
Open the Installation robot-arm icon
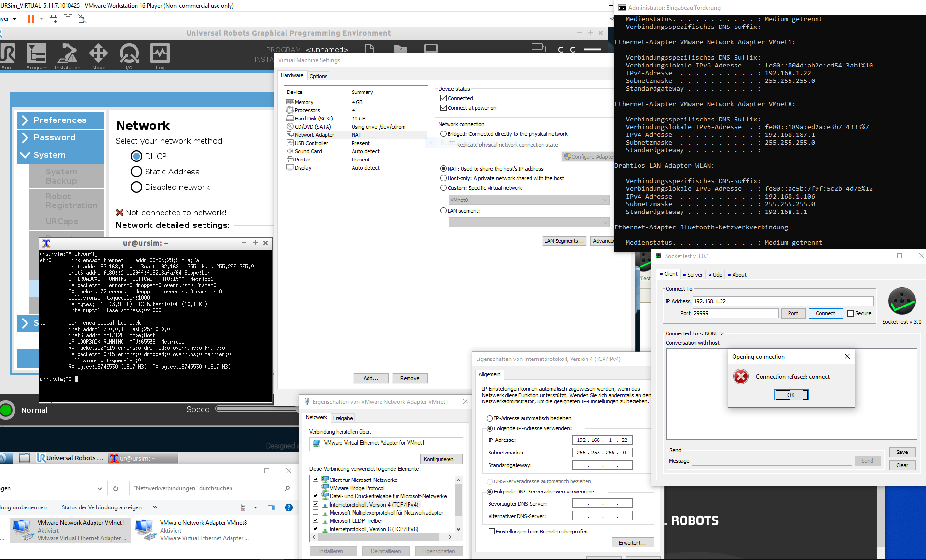pyautogui.click(x=68, y=53)
